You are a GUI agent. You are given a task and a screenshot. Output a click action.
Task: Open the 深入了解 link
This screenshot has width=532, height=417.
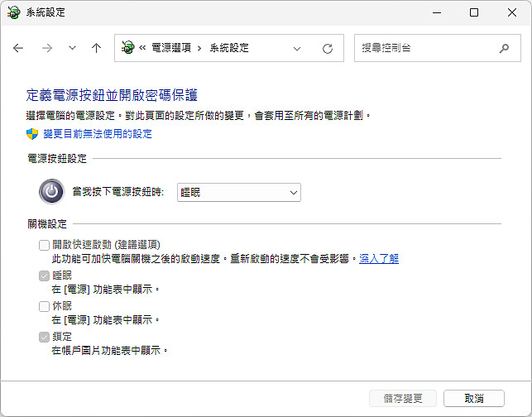tap(379, 259)
